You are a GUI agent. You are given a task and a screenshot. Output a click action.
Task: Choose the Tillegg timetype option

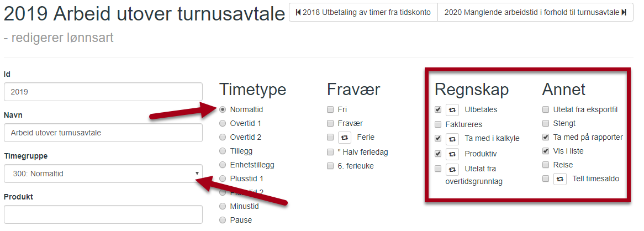pyautogui.click(x=223, y=151)
